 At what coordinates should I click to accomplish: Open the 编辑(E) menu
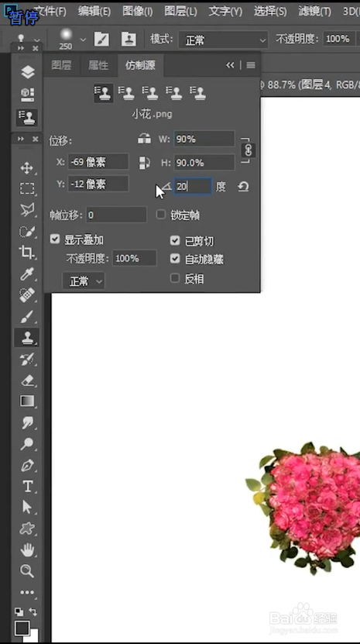[x=94, y=12]
